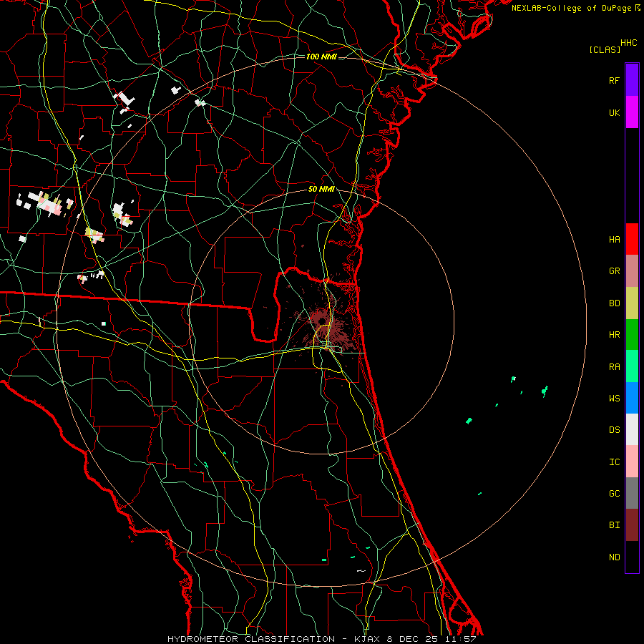Image resolution: width=644 pixels, height=644 pixels.
Task: Click the 'BD' legend label
Action: [614, 303]
